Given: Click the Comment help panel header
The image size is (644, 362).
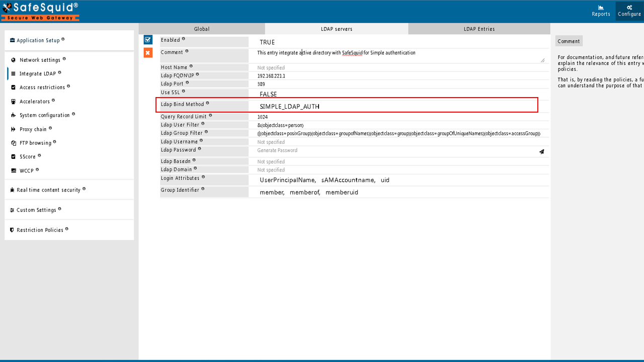Looking at the screenshot, I should [x=569, y=41].
